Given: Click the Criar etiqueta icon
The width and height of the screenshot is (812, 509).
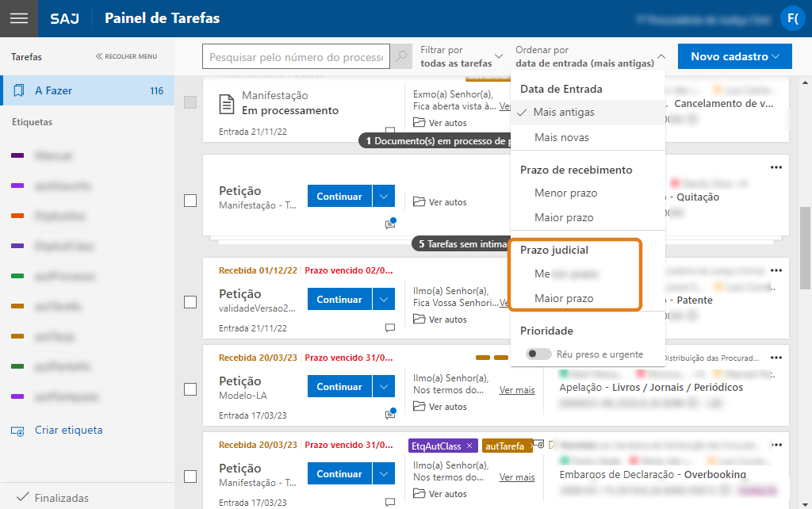Looking at the screenshot, I should (x=17, y=431).
